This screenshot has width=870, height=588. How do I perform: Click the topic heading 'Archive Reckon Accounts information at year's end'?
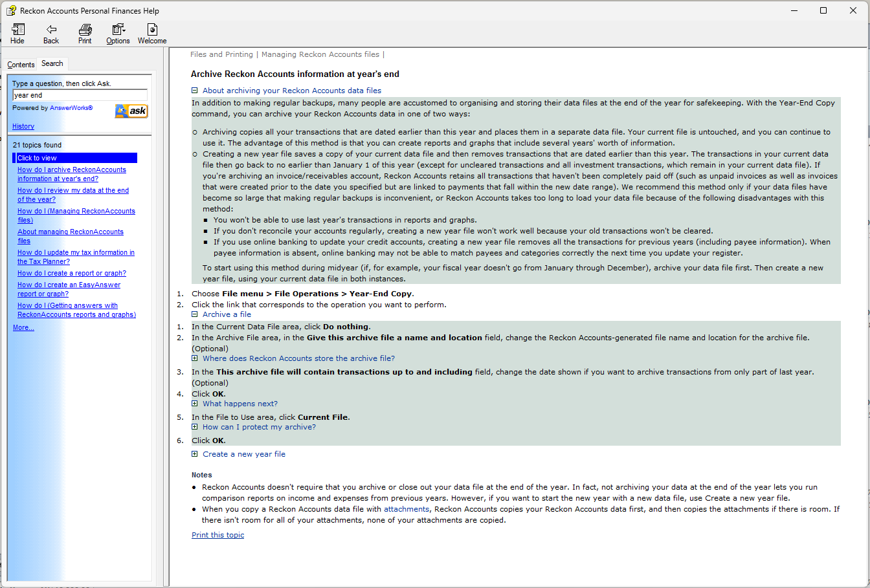pyautogui.click(x=295, y=74)
